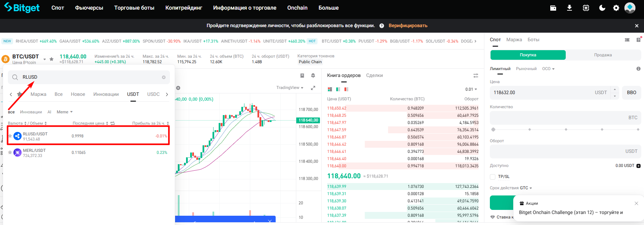Expand the TradingView chart type dropdown
The width and height of the screenshot is (644, 225).
coord(290,88)
